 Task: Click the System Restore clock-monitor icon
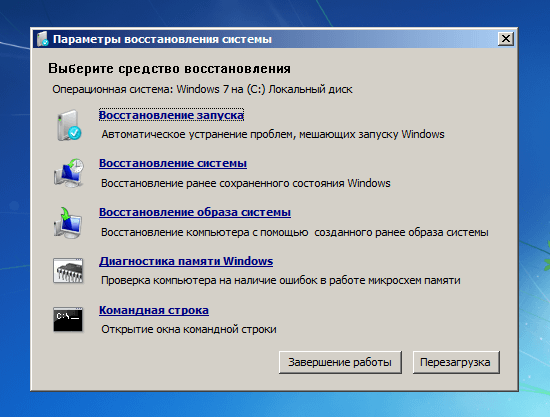click(x=69, y=173)
